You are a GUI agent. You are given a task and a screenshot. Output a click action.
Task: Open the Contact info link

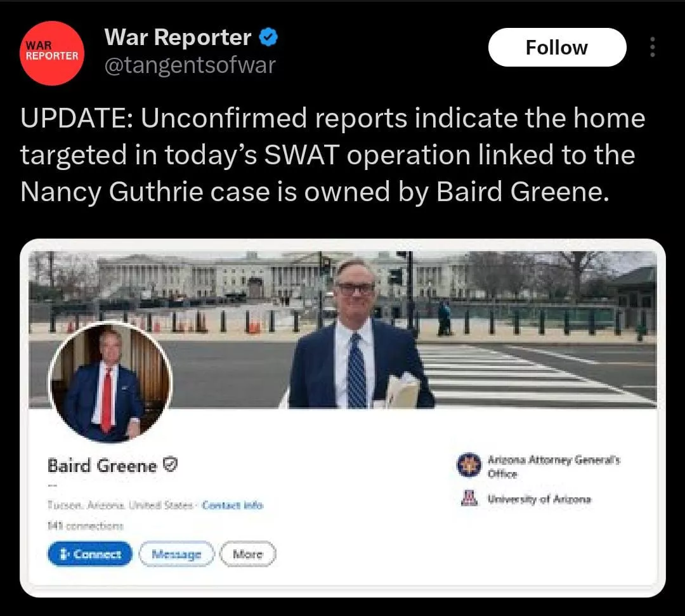(x=232, y=506)
